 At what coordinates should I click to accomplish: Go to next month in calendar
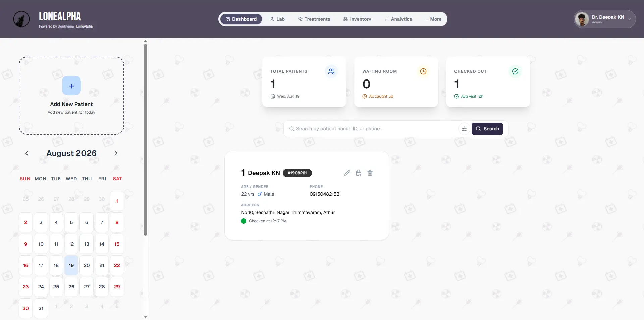coord(116,153)
